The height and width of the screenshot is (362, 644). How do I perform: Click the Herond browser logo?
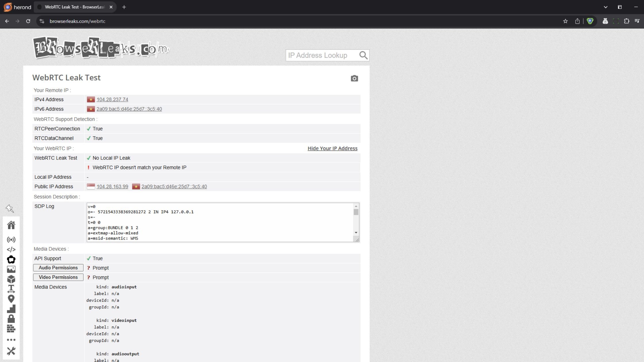pyautogui.click(x=18, y=7)
